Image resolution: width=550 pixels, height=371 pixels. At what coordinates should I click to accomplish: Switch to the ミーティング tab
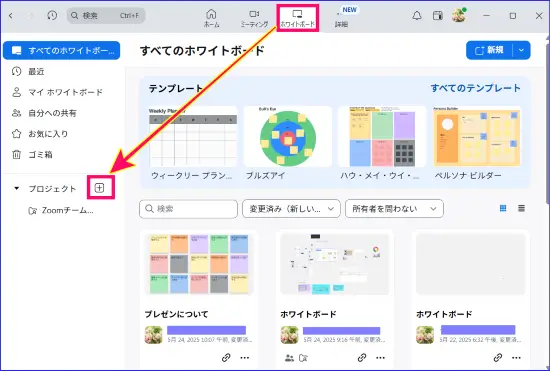click(254, 19)
